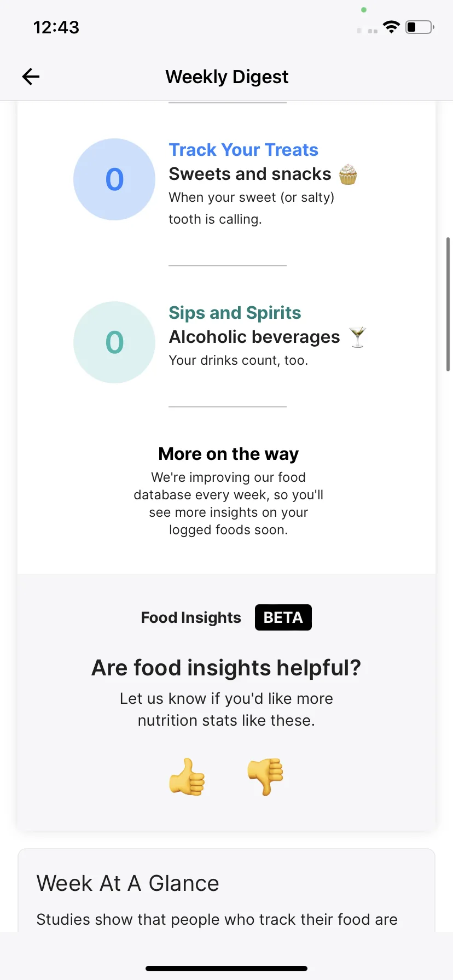453x980 pixels.
Task: Click the thumbs up emoji
Action: pyautogui.click(x=187, y=777)
